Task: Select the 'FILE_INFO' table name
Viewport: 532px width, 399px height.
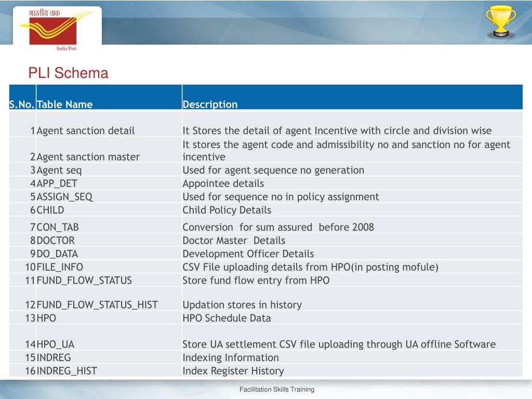Action: [60, 267]
